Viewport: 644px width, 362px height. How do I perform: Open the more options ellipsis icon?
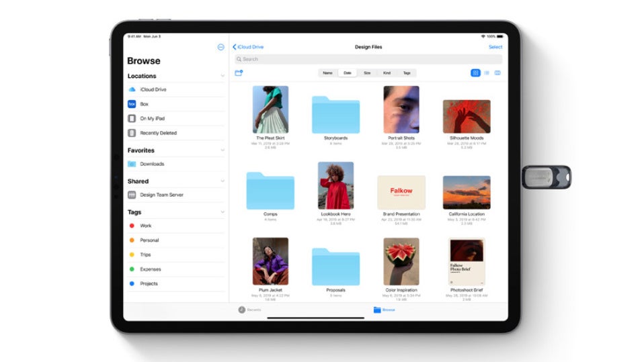(x=221, y=47)
